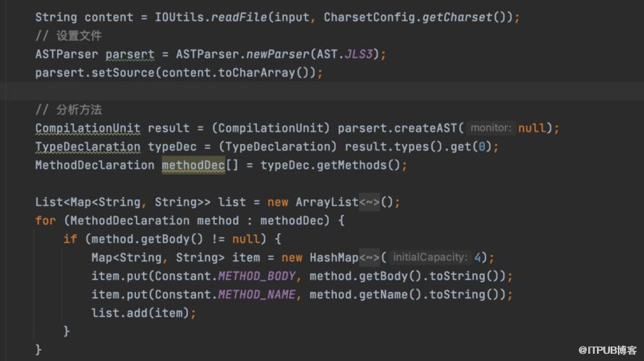644x361 pixels.
Task: Expand folded generics after HashMap
Action: [x=370, y=258]
